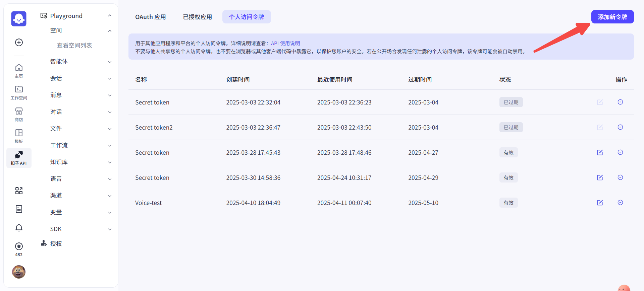Open the notifications bell icon
The height and width of the screenshot is (291, 644).
(x=19, y=228)
